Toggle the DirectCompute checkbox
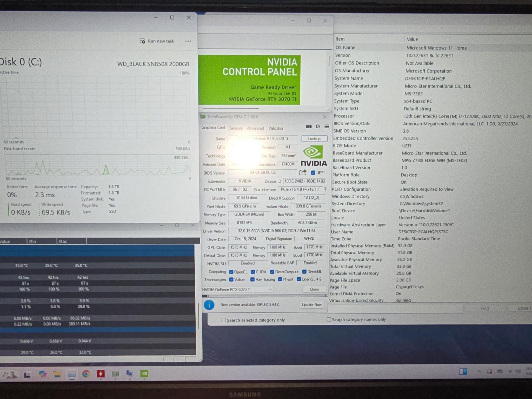 tap(272, 272)
